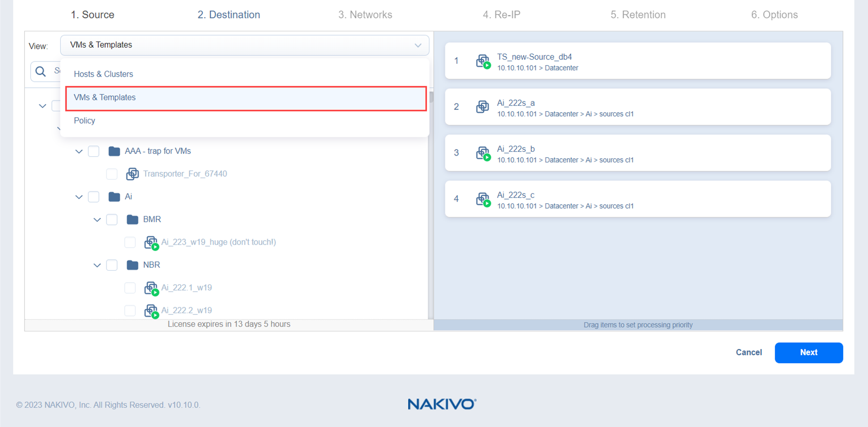Screen dimensions: 868x427
Task: Open the View dropdown arrow
Action: (x=417, y=45)
